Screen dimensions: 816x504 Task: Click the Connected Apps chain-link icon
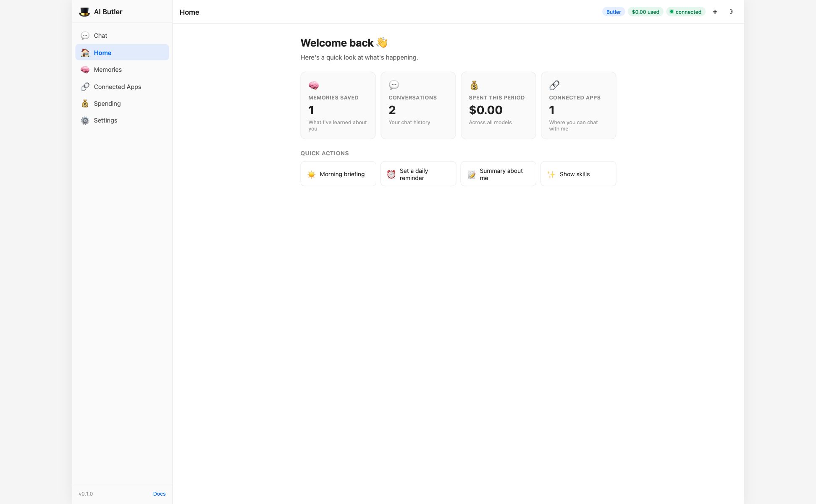pyautogui.click(x=85, y=86)
